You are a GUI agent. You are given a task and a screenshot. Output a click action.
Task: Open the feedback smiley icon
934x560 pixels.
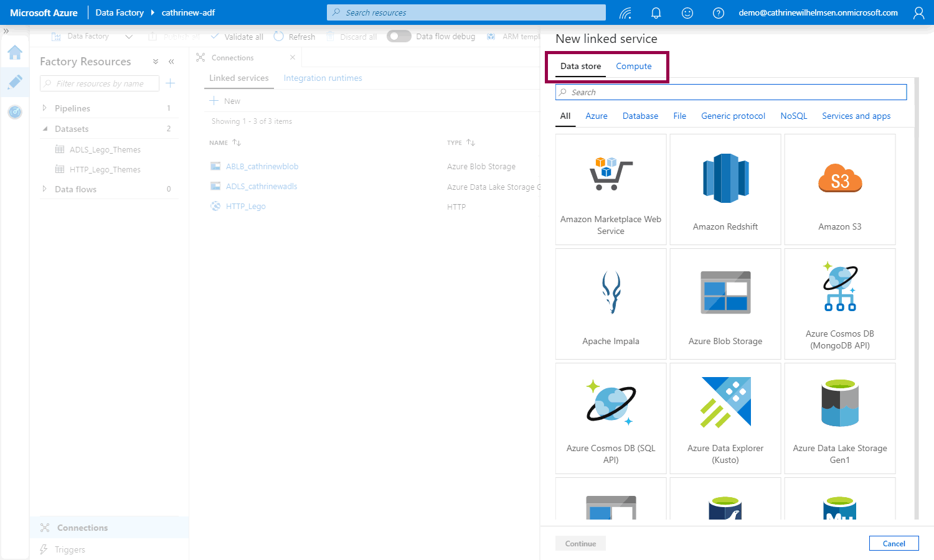(687, 13)
